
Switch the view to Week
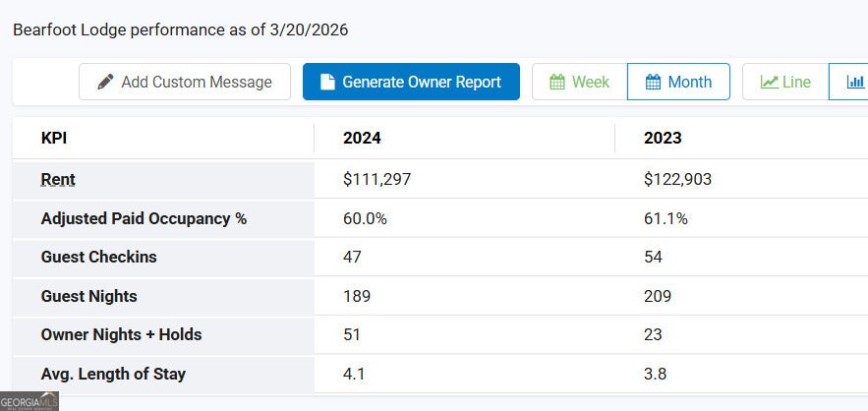[x=580, y=82]
